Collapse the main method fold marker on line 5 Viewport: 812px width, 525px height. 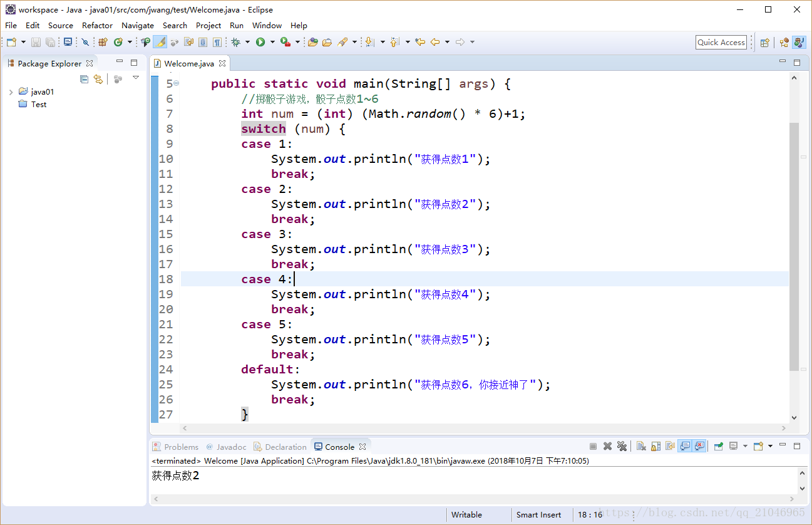tap(176, 83)
